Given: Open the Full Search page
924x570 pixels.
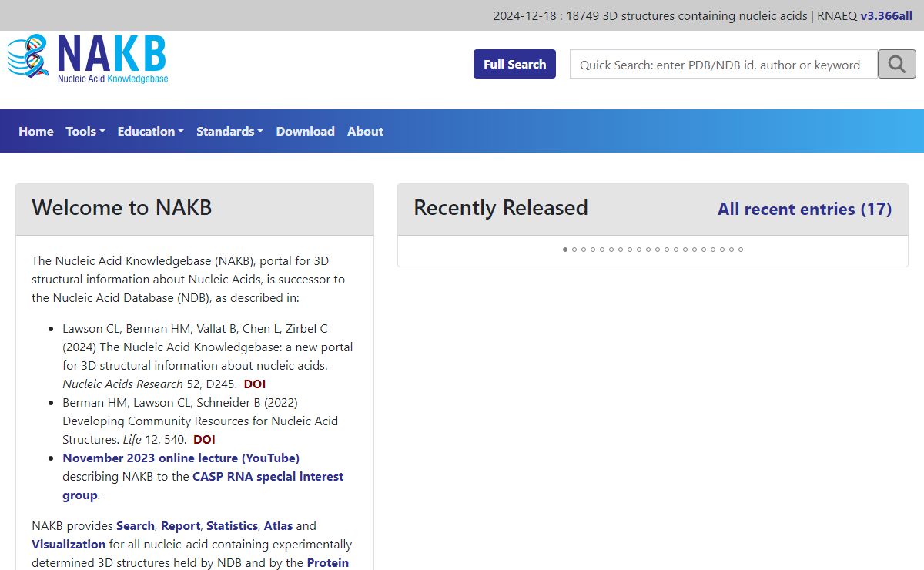Looking at the screenshot, I should (x=514, y=65).
